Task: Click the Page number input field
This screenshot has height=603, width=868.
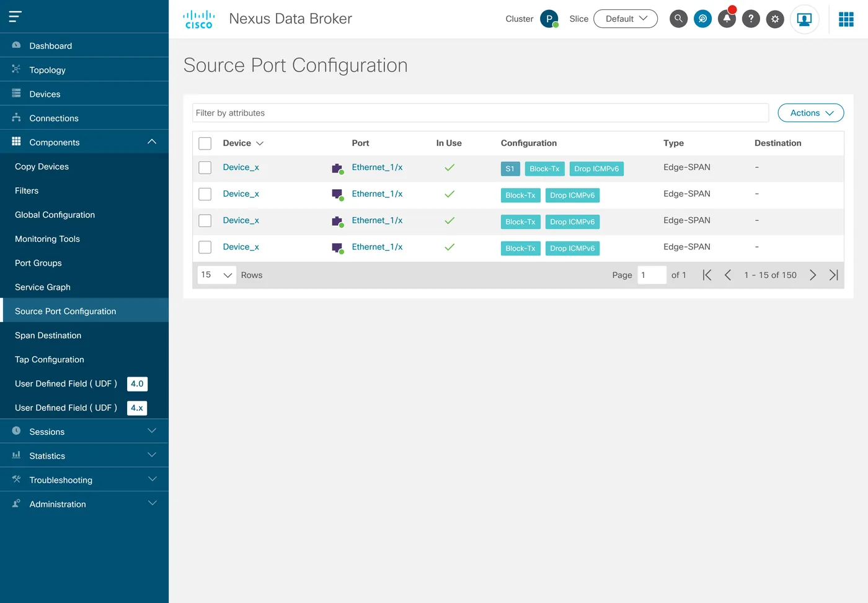Action: tap(652, 275)
